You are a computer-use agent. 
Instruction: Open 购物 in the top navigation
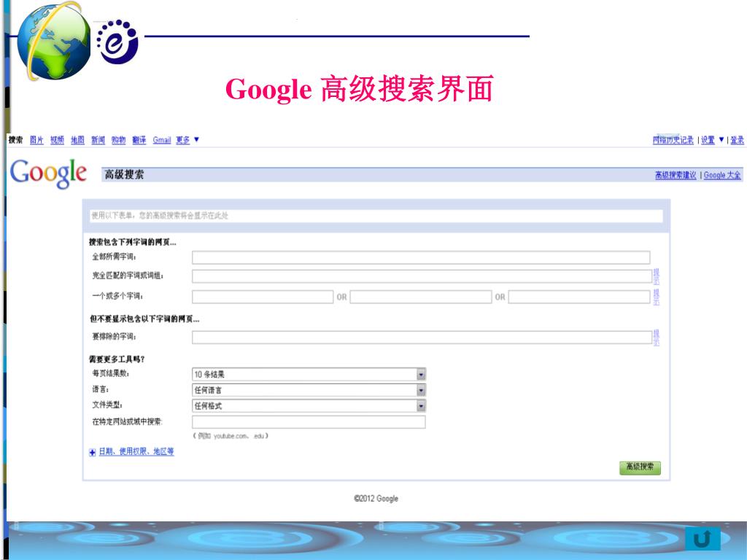[x=119, y=139]
